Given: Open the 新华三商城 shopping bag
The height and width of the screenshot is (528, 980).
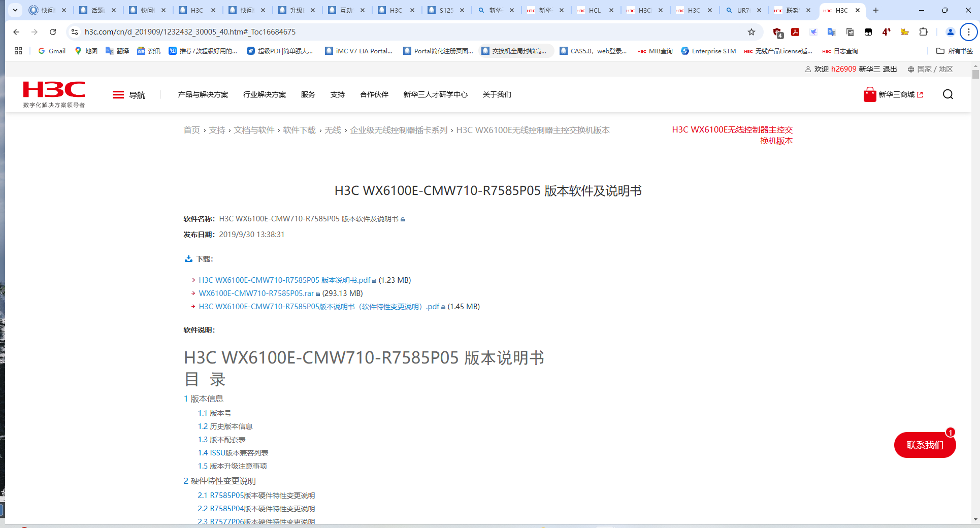Looking at the screenshot, I should 893,94.
